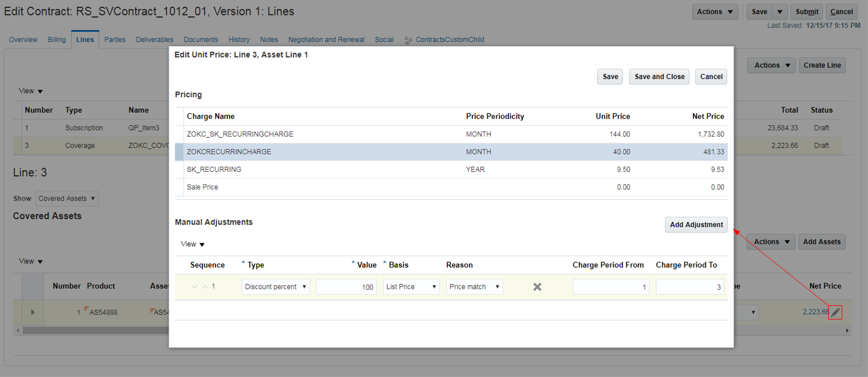Click the AS54888 product cell
The image size is (868, 377).
coord(103,312)
